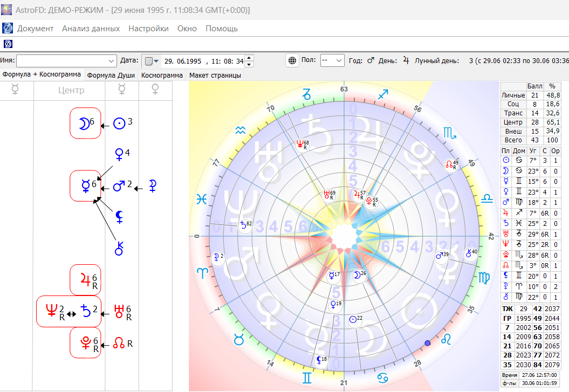Select the Moon in formula center

coord(85,123)
